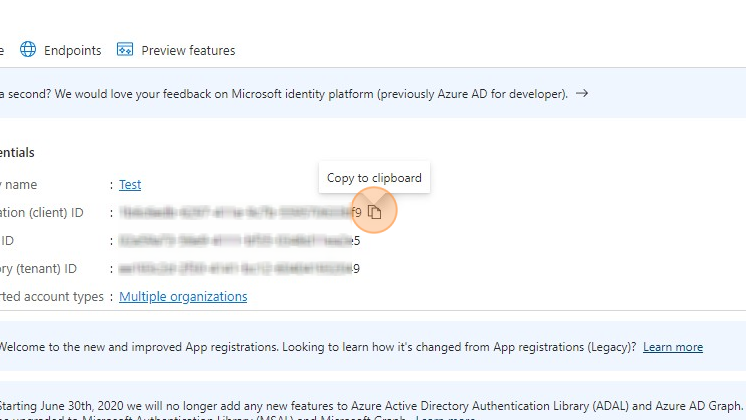Copy the Application (client) ID to clipboard

[x=375, y=212]
